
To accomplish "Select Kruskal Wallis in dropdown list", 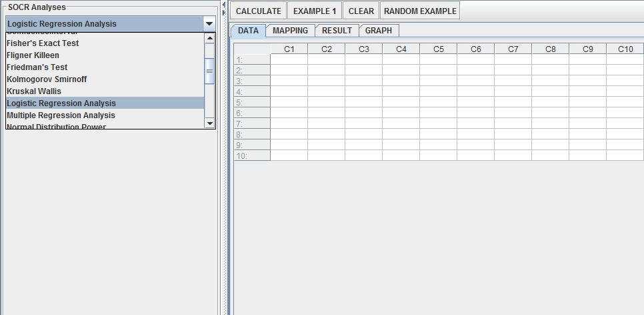I will tap(34, 91).
